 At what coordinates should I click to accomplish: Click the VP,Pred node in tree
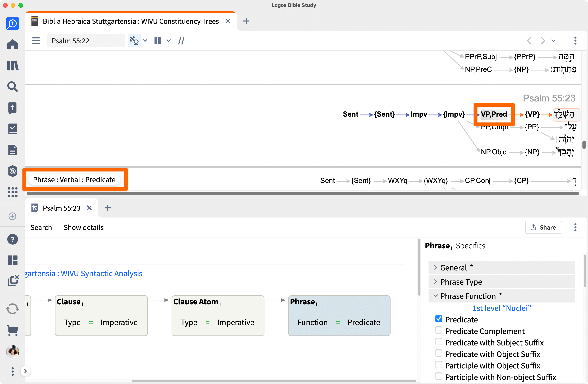point(494,114)
